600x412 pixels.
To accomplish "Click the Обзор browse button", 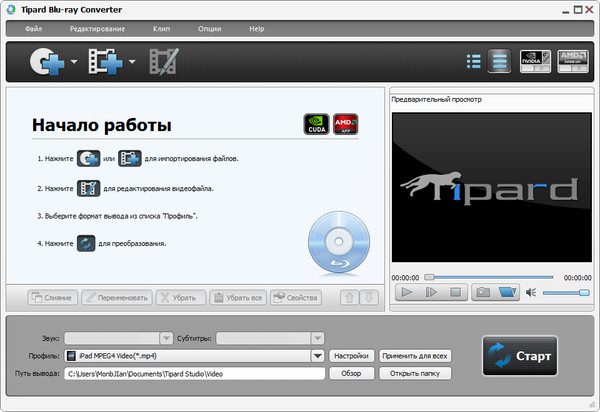I will [x=350, y=373].
